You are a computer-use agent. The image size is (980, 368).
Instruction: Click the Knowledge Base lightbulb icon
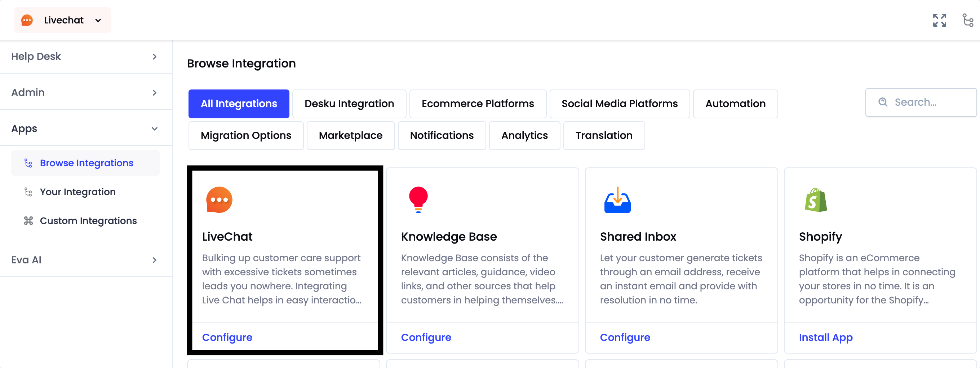(x=418, y=200)
